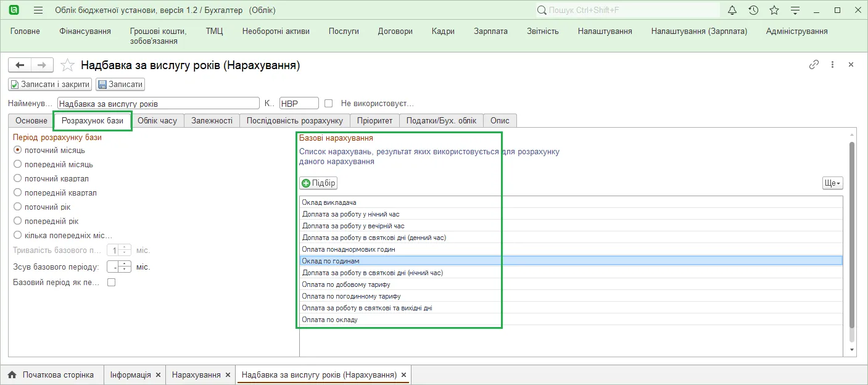Open Налаштування (Зарплата) section
Screen dimensions: 868x385
point(699,31)
